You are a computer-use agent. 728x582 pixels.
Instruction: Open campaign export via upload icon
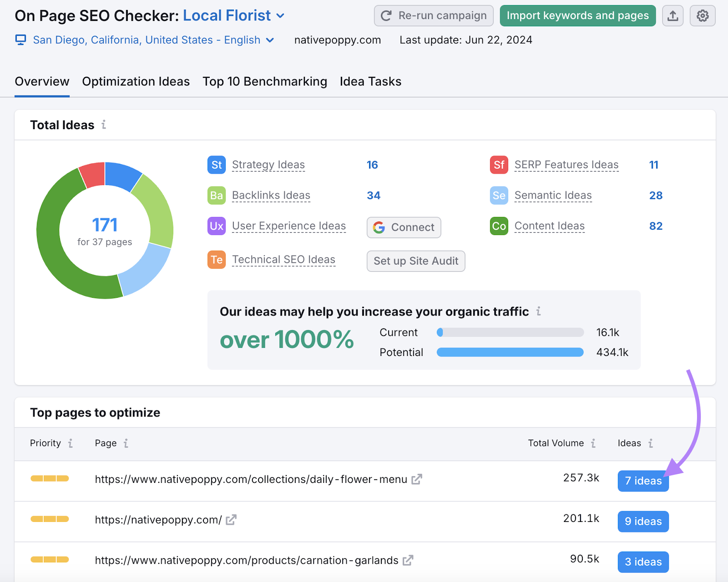click(672, 15)
